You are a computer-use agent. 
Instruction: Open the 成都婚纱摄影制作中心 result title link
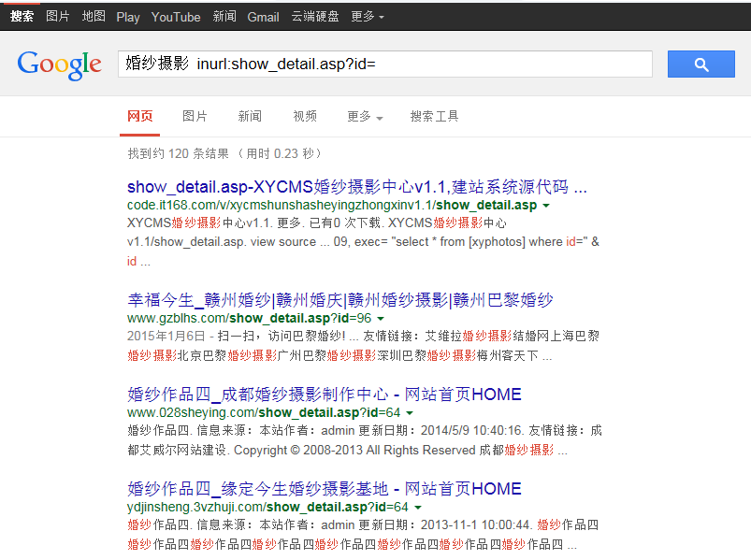tap(325, 395)
